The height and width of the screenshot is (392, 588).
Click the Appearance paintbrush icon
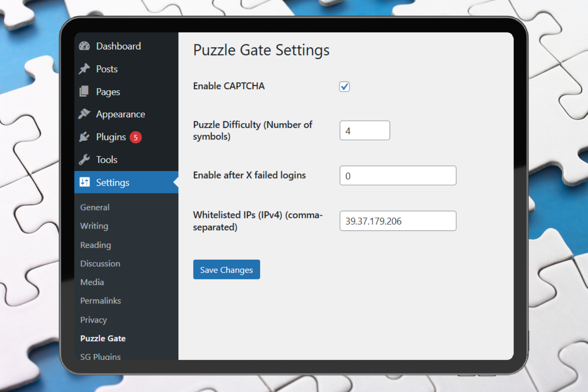[84, 114]
